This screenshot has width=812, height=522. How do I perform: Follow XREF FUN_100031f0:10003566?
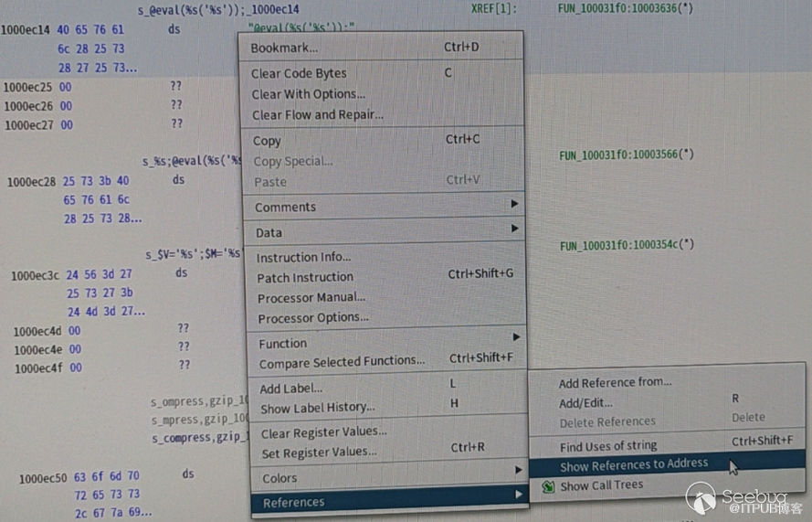click(626, 154)
